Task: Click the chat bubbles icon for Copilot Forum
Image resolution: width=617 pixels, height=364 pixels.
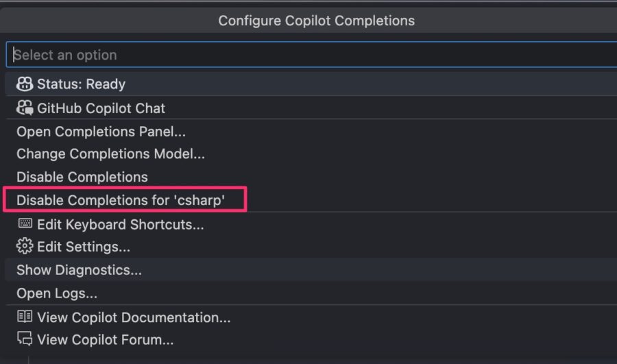Action: (25, 339)
